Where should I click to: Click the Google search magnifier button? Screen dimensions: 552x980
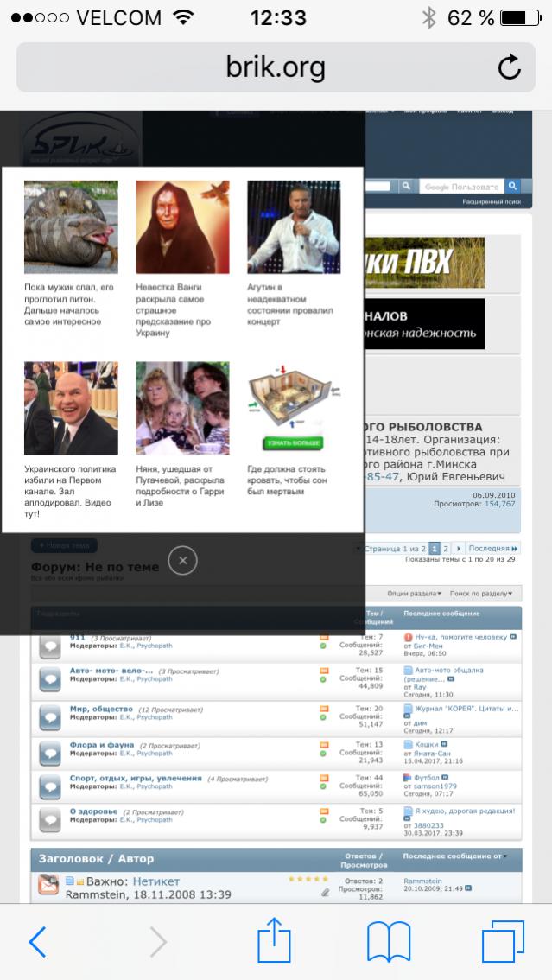click(x=512, y=187)
